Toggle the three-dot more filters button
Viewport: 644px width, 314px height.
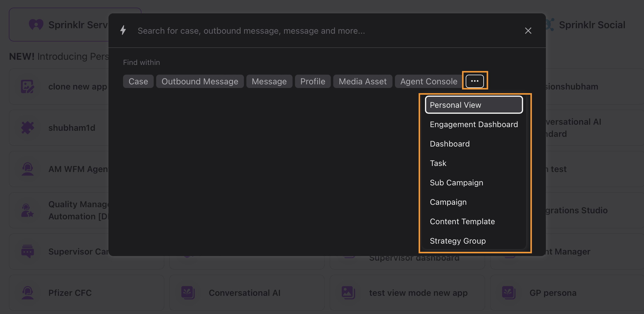click(475, 81)
